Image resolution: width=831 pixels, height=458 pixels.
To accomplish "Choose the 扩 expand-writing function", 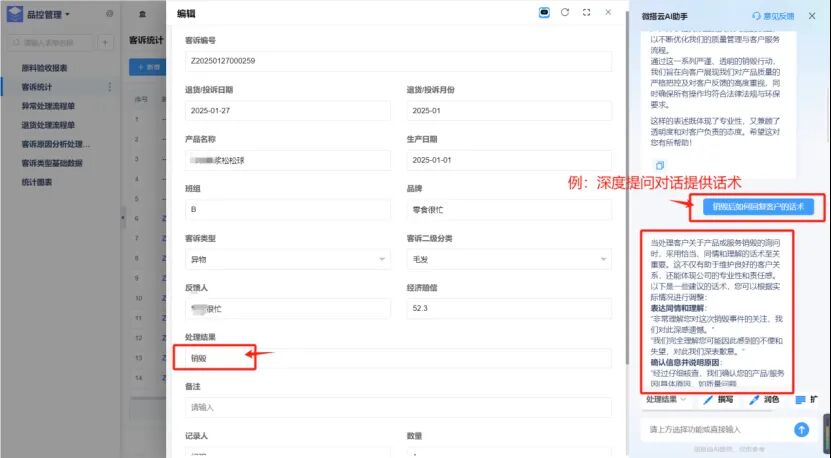I will click(x=807, y=400).
